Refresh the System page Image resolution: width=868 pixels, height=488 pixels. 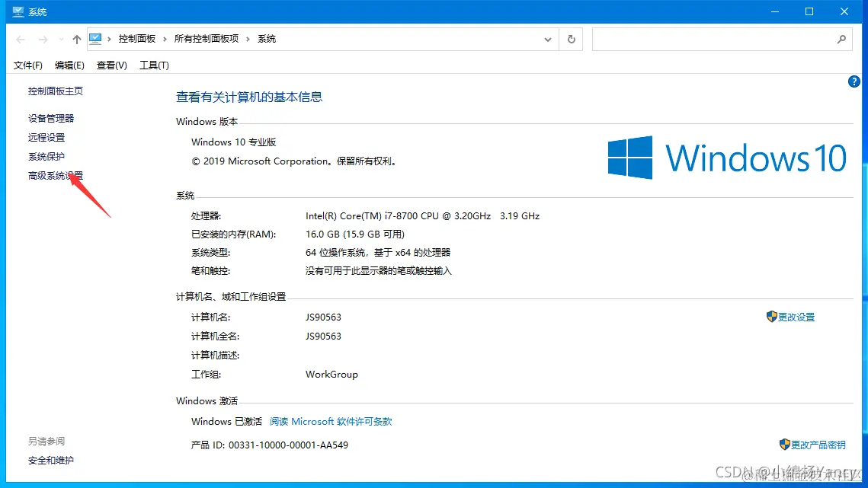click(x=572, y=40)
